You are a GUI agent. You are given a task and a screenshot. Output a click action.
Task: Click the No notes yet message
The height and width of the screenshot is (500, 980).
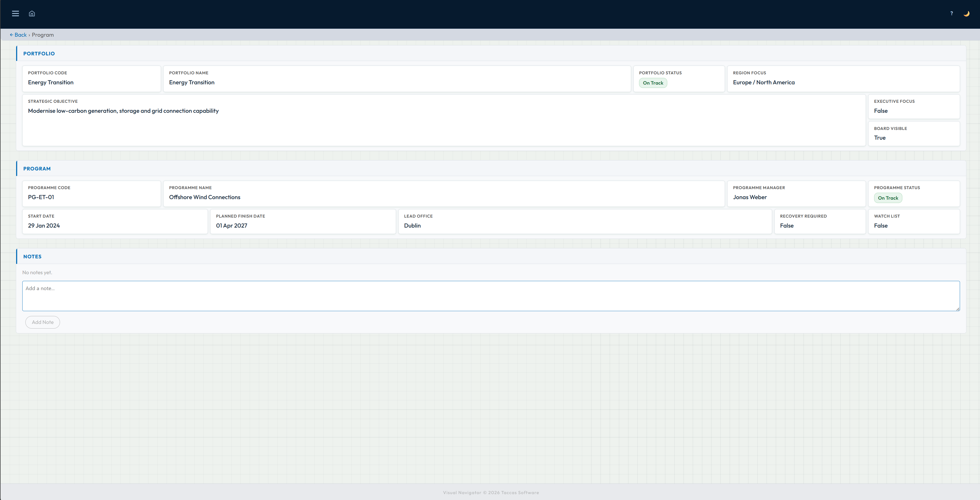pyautogui.click(x=37, y=272)
